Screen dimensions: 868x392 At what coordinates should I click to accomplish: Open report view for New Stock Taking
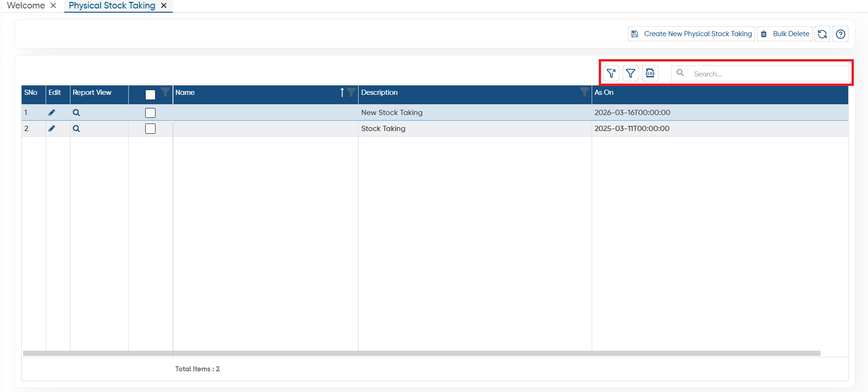click(76, 113)
